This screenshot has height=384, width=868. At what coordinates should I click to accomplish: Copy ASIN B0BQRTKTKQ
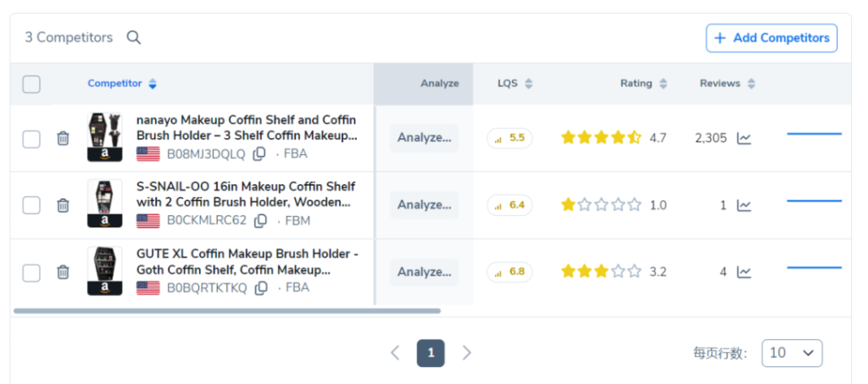pos(261,287)
